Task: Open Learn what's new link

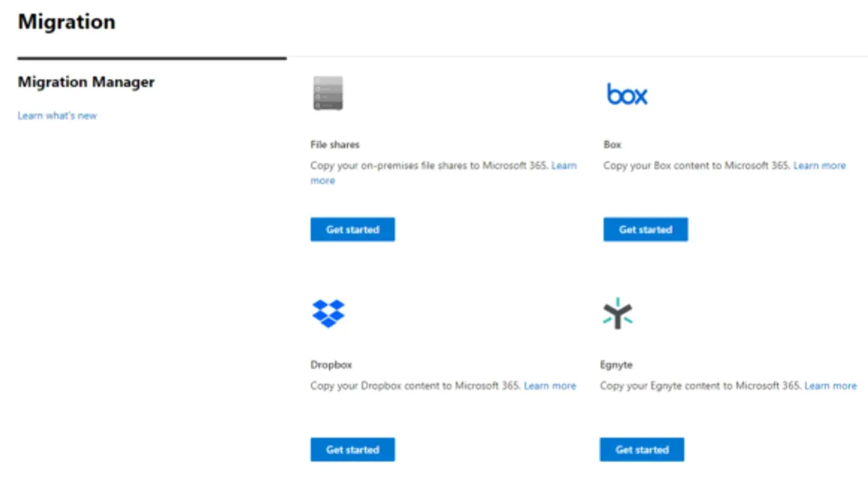Action: [x=57, y=116]
